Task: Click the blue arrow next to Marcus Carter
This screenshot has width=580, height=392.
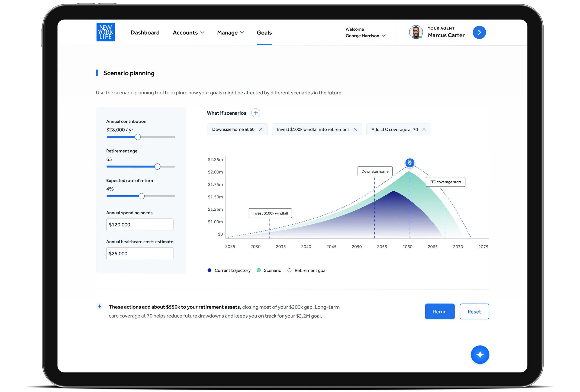Action: coord(479,32)
